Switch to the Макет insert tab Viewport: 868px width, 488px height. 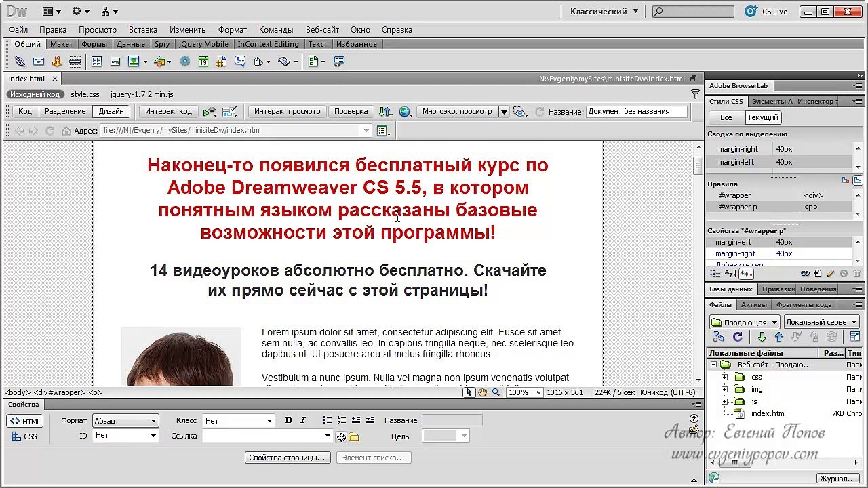(x=61, y=44)
